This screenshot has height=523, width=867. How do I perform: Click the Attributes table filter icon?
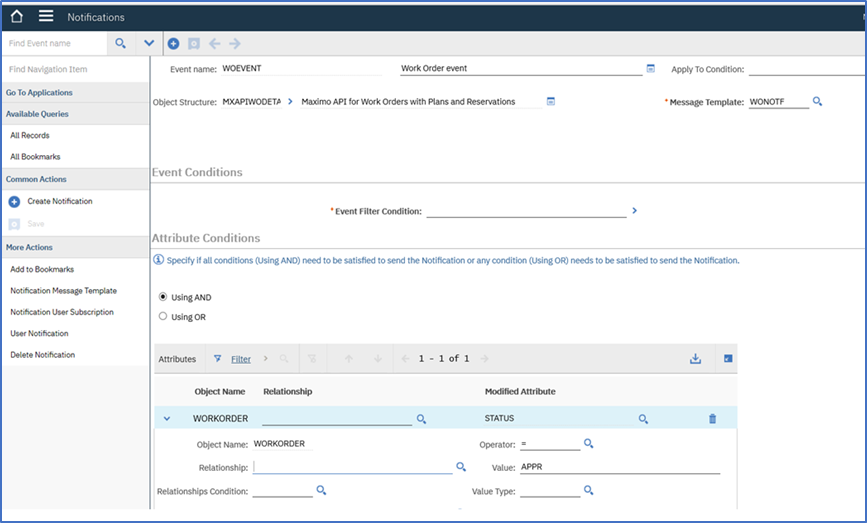click(x=217, y=359)
